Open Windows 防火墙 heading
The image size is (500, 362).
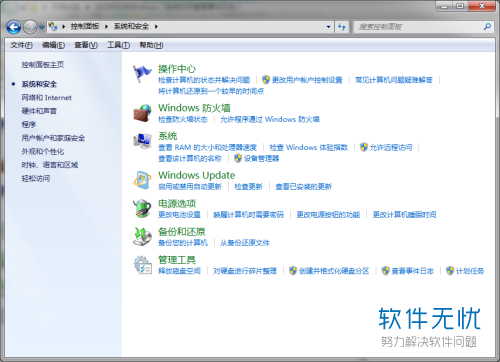tap(194, 108)
